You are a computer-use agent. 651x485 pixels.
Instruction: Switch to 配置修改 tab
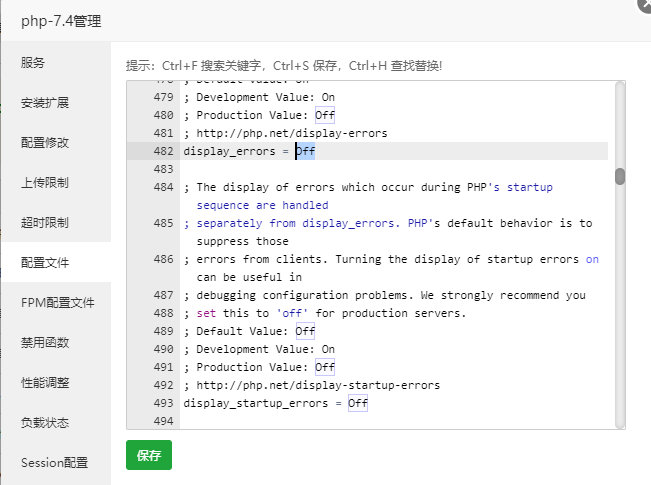[x=45, y=142]
